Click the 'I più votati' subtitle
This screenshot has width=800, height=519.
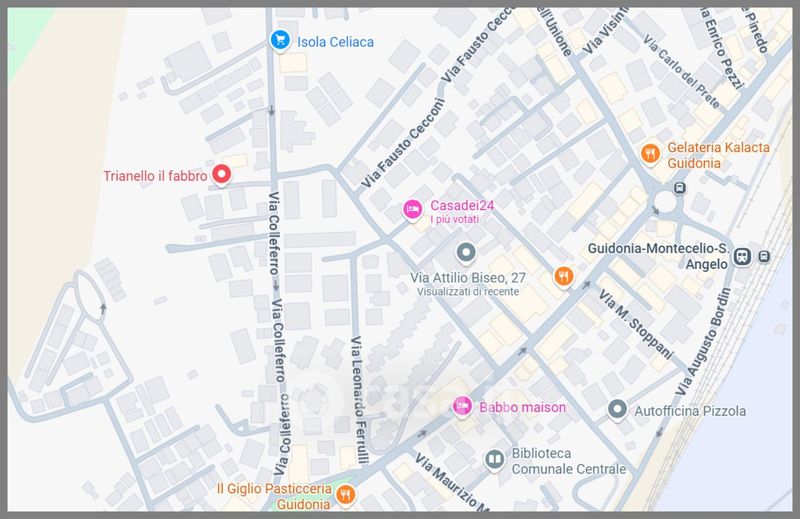point(455,219)
